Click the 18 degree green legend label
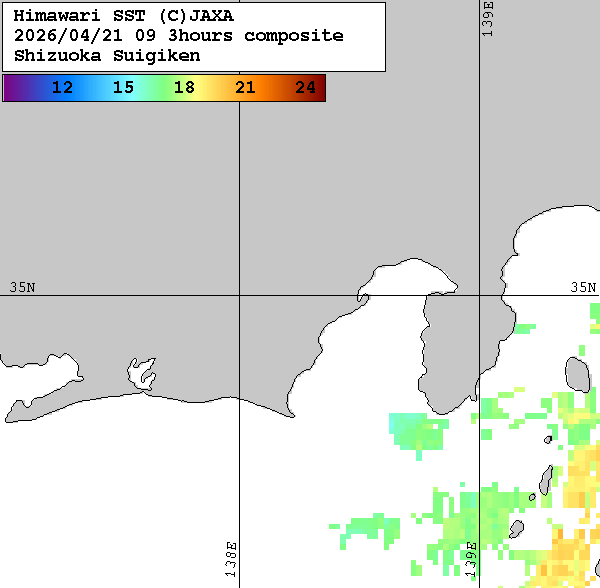600x588 pixels. pyautogui.click(x=184, y=88)
